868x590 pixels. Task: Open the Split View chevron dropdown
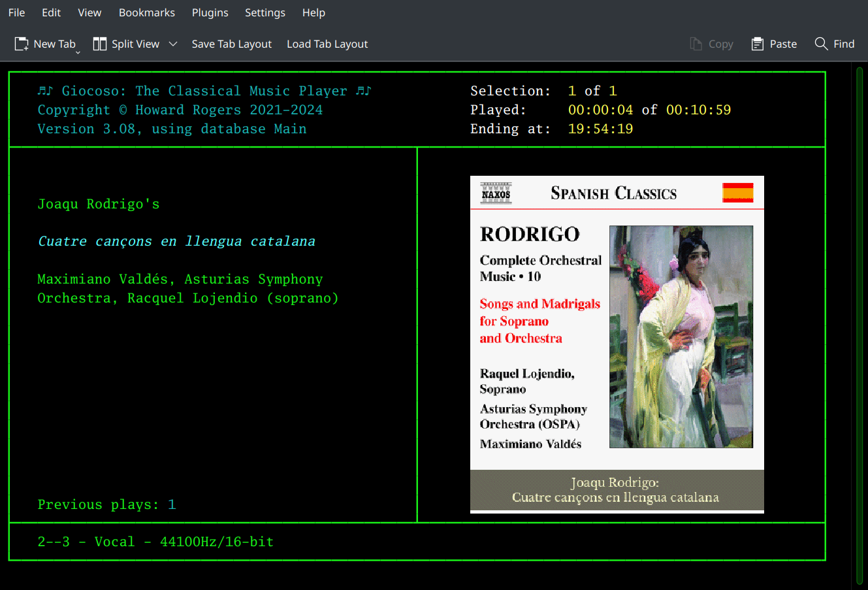(x=172, y=43)
